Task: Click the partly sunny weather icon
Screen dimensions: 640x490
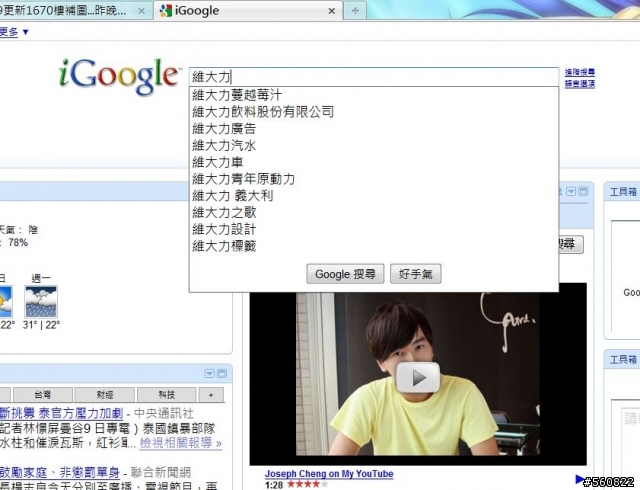Action: (x=6, y=302)
